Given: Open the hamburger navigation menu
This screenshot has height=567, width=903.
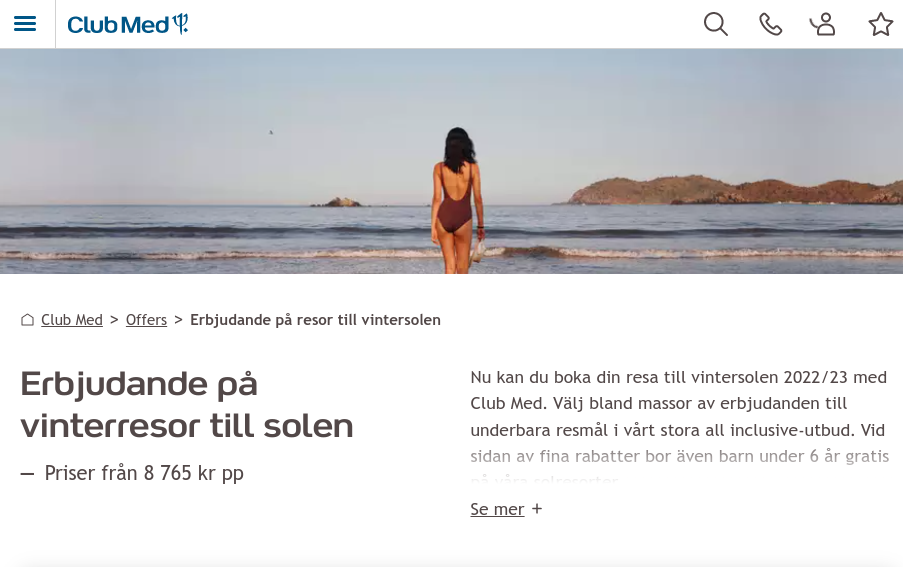Looking at the screenshot, I should coord(25,24).
